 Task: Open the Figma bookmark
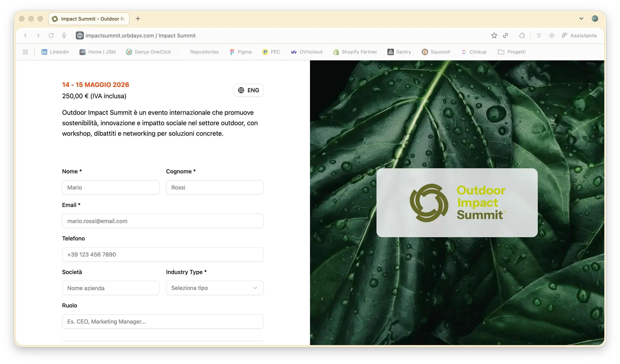pyautogui.click(x=241, y=52)
